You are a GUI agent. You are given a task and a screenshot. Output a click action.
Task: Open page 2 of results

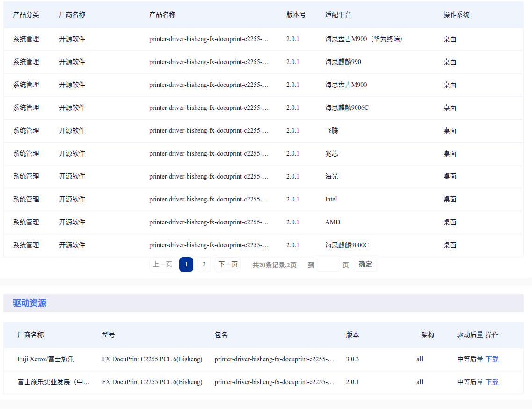coord(204,264)
